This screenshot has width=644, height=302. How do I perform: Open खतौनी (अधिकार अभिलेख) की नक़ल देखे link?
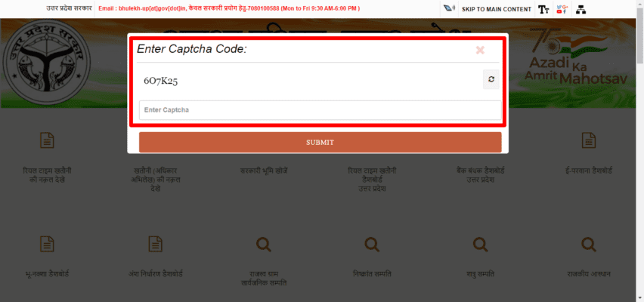click(155, 180)
